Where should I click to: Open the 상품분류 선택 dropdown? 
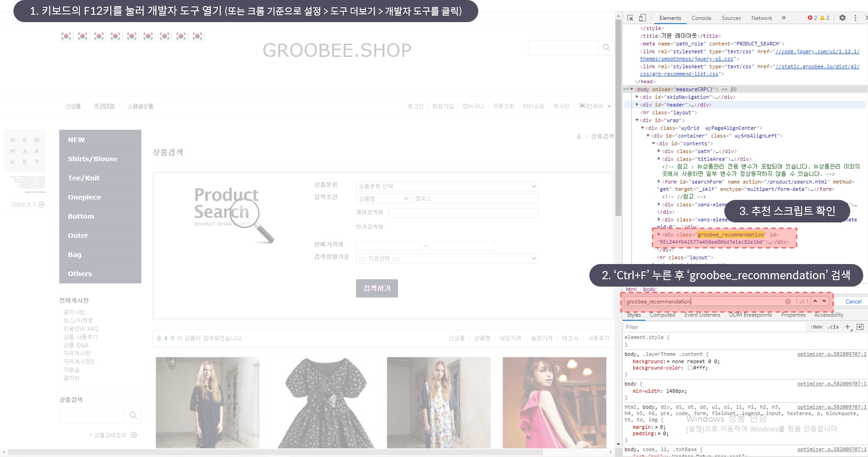[x=447, y=186]
